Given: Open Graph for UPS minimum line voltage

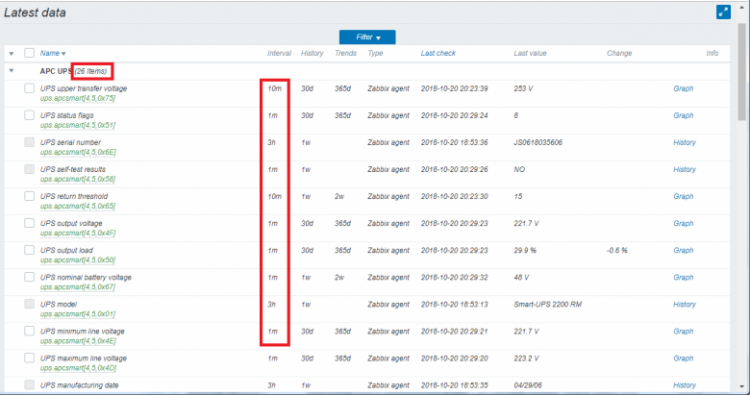Looking at the screenshot, I should point(683,331).
